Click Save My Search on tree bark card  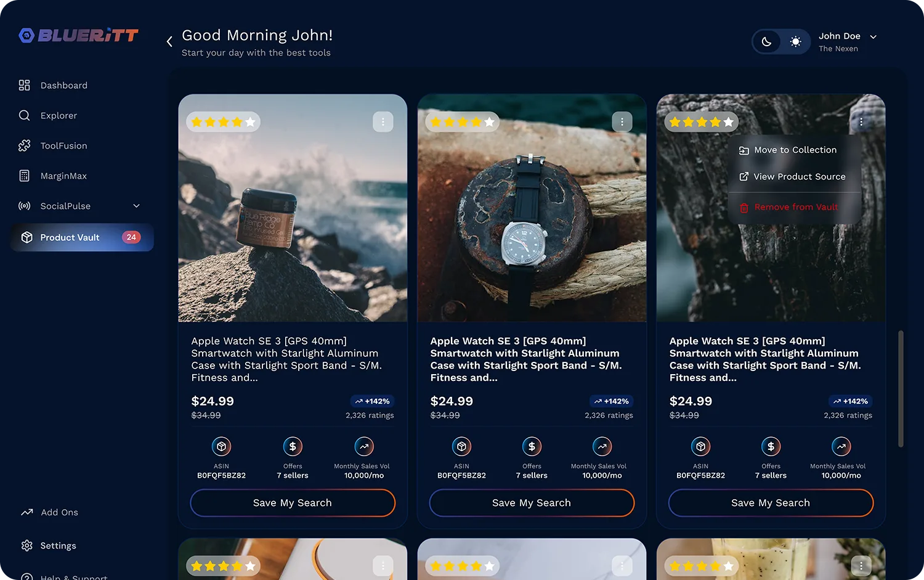(x=771, y=503)
